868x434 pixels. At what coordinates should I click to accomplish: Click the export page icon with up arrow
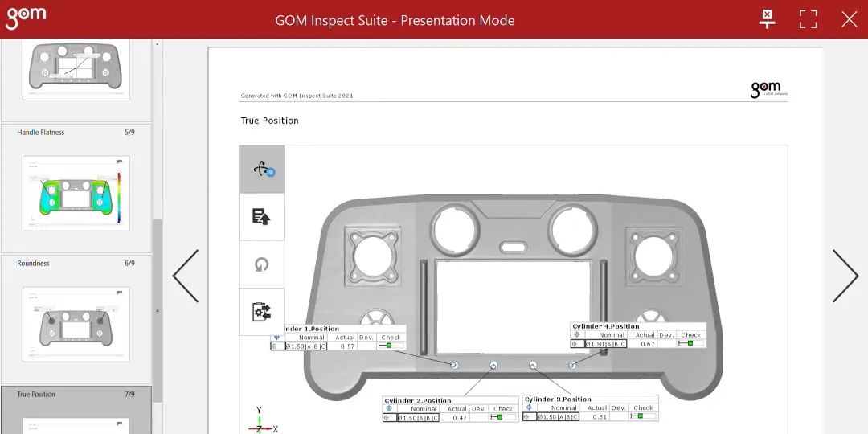262,216
